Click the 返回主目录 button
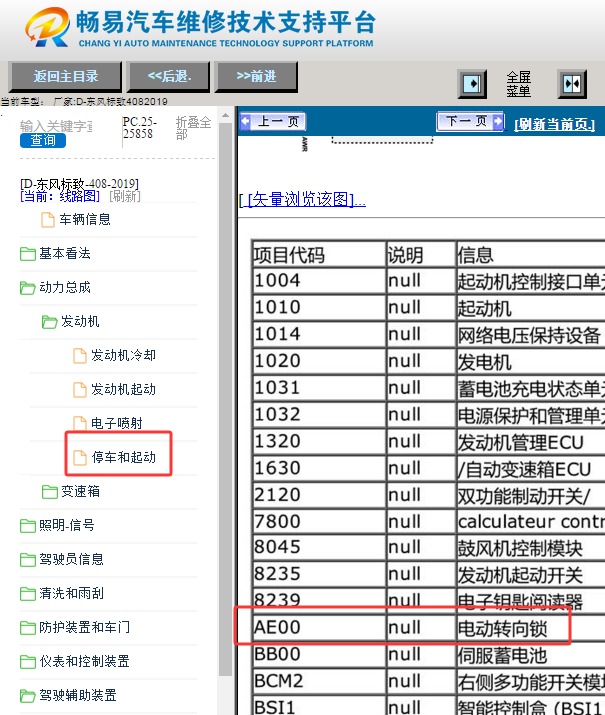 (x=66, y=76)
